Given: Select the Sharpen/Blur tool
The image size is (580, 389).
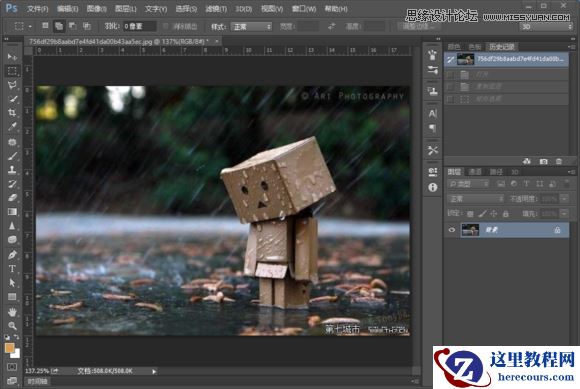Looking at the screenshot, I should click(12, 226).
